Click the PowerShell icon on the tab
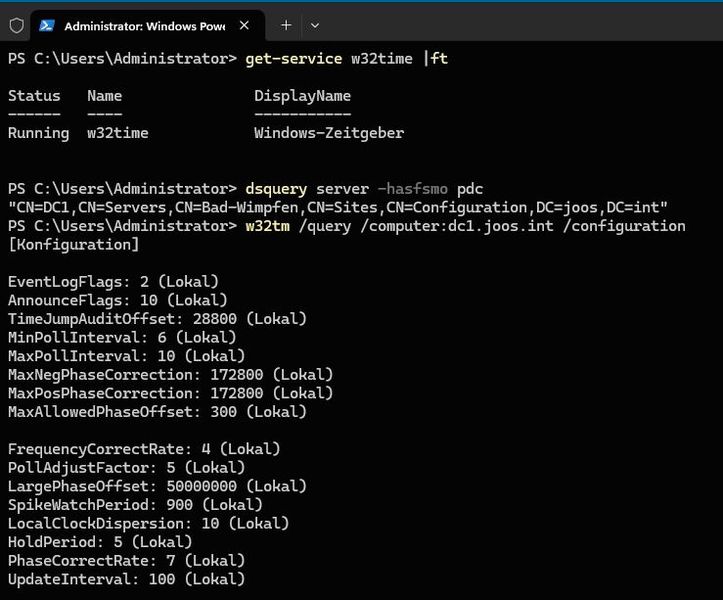 (47, 26)
